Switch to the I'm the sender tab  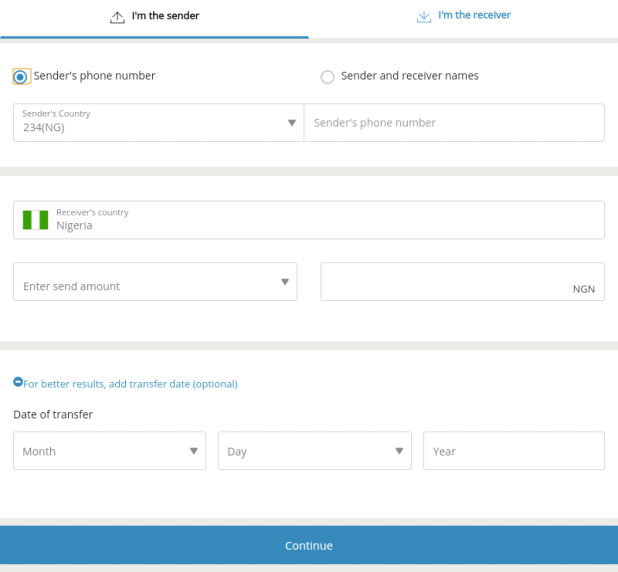pyautogui.click(x=154, y=19)
